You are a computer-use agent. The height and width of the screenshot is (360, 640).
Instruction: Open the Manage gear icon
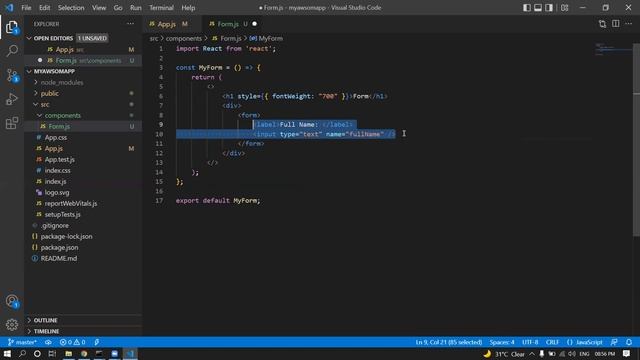[12, 324]
